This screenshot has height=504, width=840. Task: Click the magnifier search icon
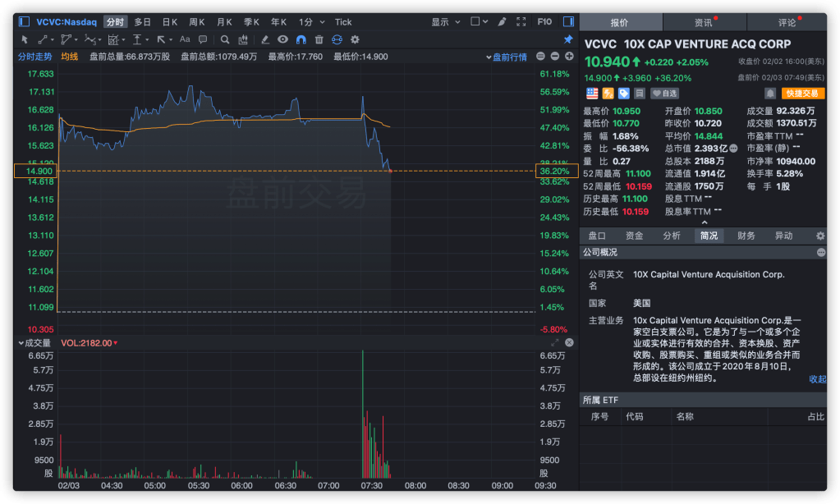[224, 39]
